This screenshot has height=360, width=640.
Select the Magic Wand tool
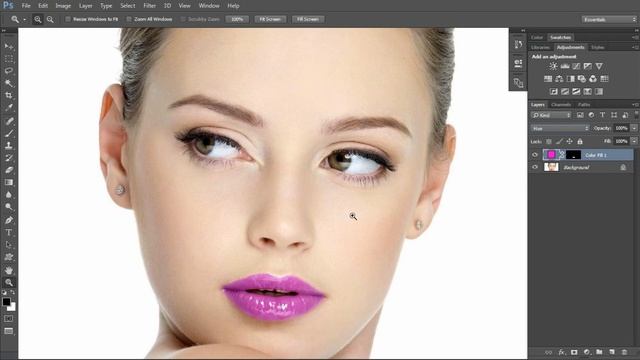[9, 83]
